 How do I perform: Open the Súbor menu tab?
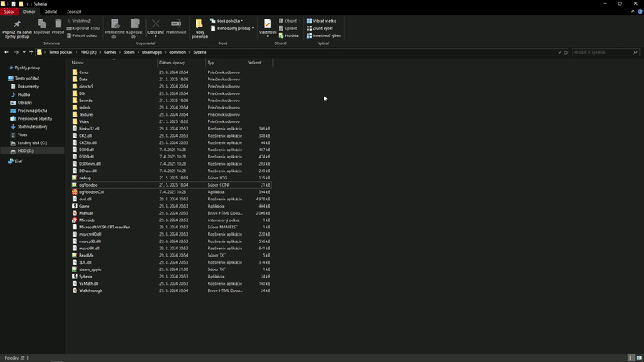[9, 11]
